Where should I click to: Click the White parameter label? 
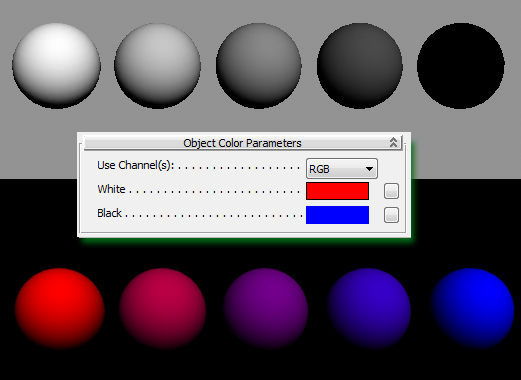[x=111, y=189]
